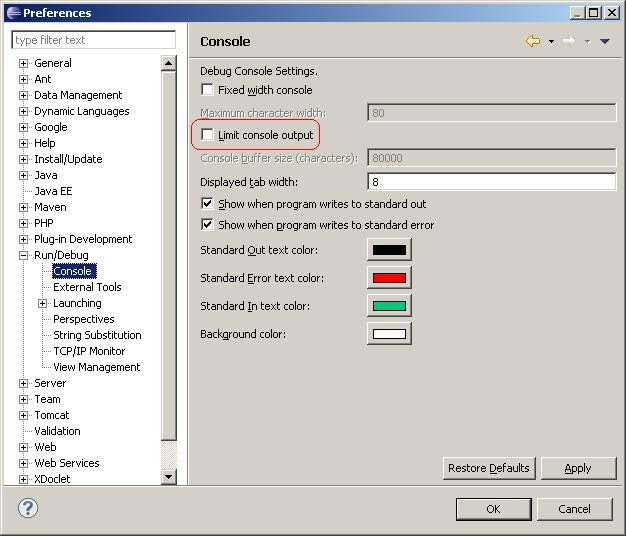Image resolution: width=626 pixels, height=536 pixels.
Task: Collapse the Run/Debug tree node
Action: pyautogui.click(x=24, y=255)
